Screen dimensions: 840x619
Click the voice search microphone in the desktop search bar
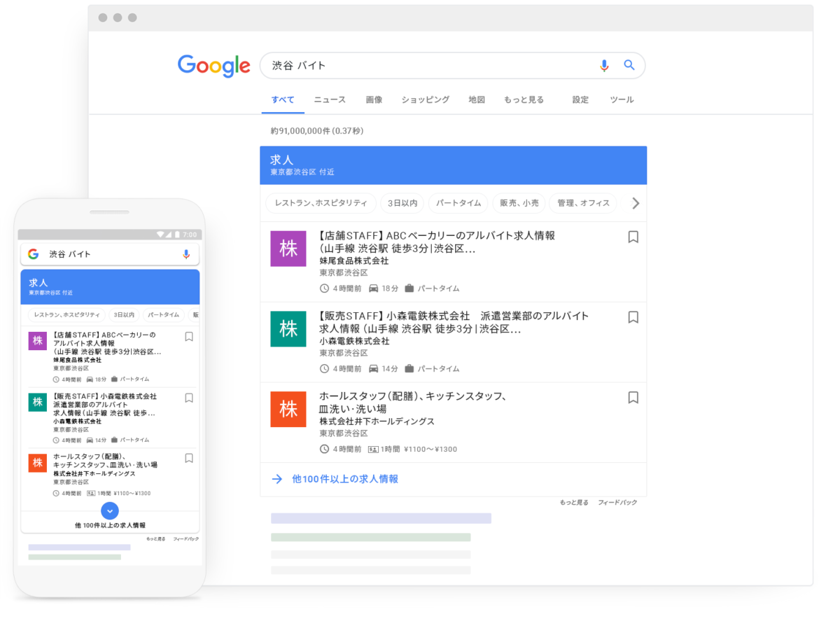(x=603, y=65)
